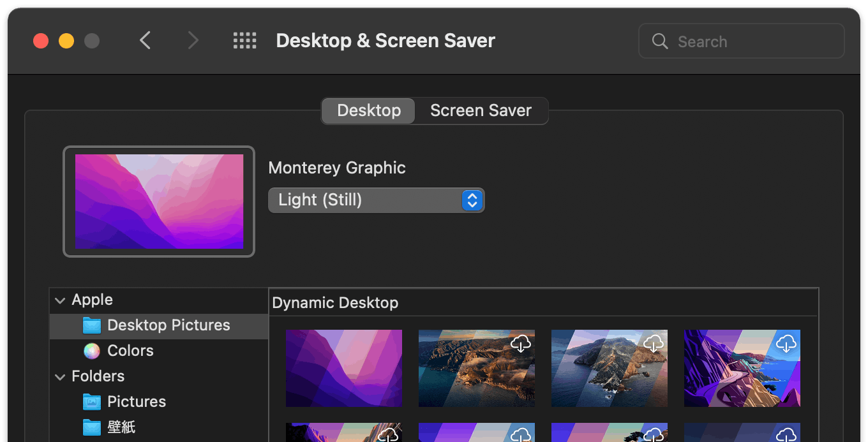This screenshot has height=442, width=868.
Task: Select the Desktop tab
Action: [x=369, y=111]
